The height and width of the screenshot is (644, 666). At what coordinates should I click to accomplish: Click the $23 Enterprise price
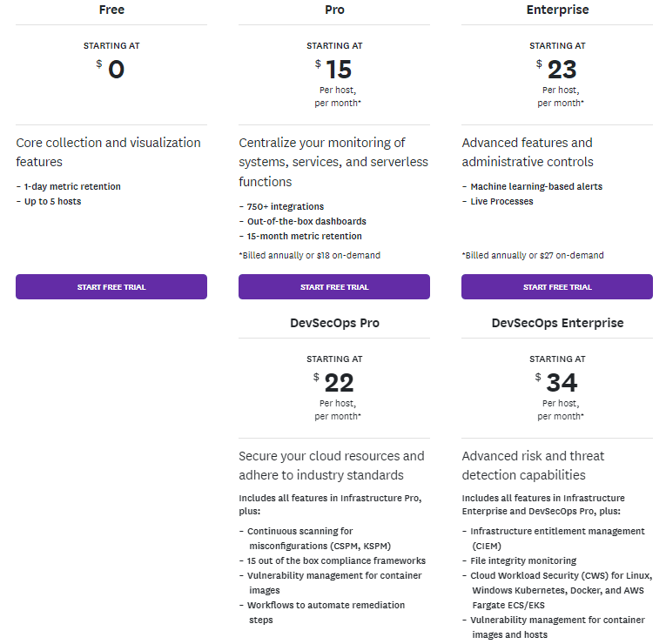click(x=556, y=70)
